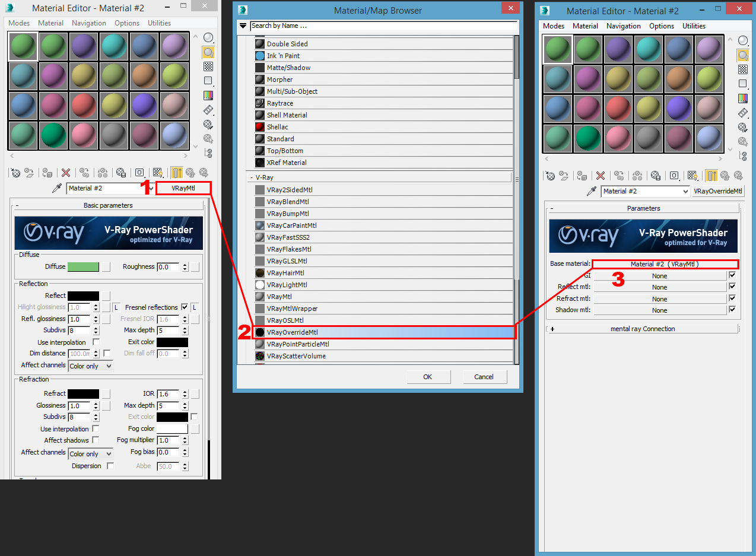Click Video Color Check icon in left editor
This screenshot has height=556, width=756.
tap(208, 96)
